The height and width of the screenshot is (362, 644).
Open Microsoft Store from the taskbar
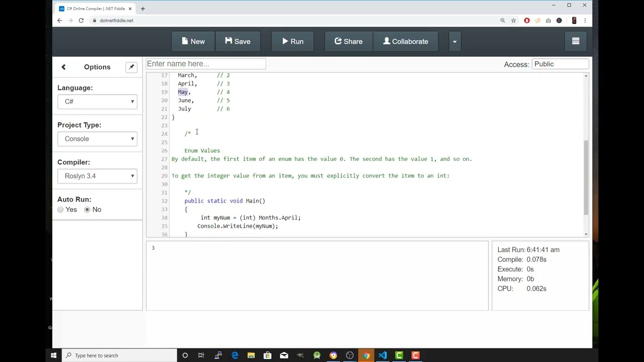click(x=268, y=355)
